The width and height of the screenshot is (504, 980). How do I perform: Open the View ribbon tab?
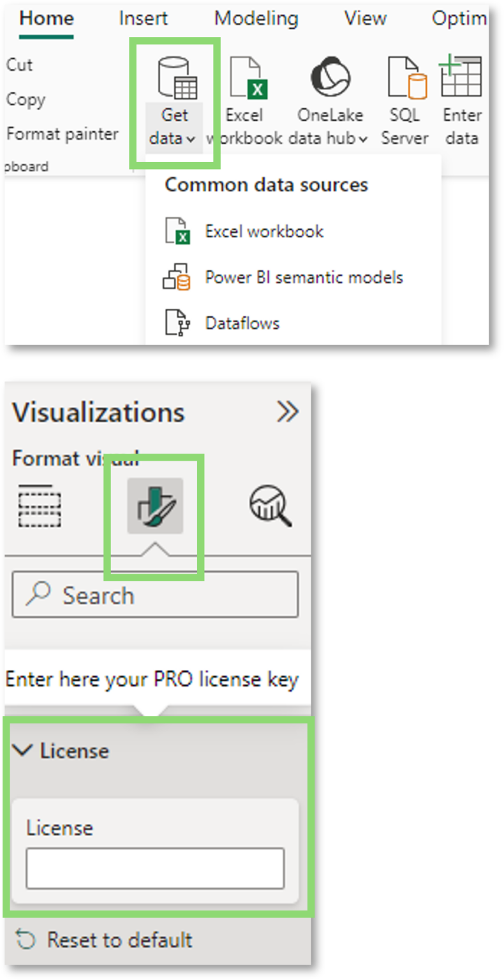tap(366, 19)
